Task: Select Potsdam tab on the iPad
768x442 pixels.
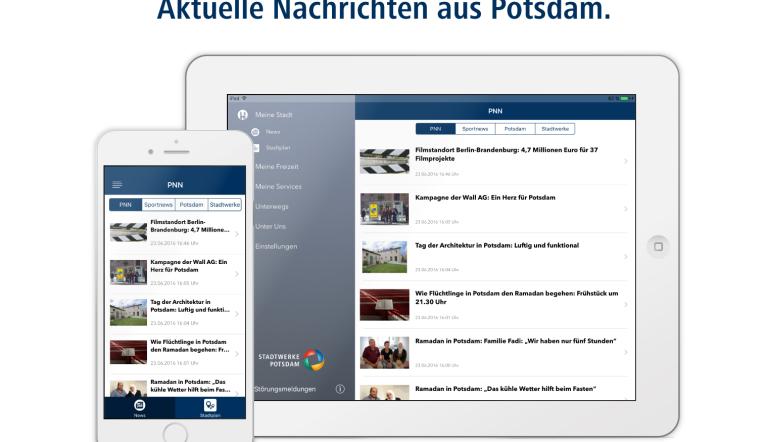Action: click(515, 129)
